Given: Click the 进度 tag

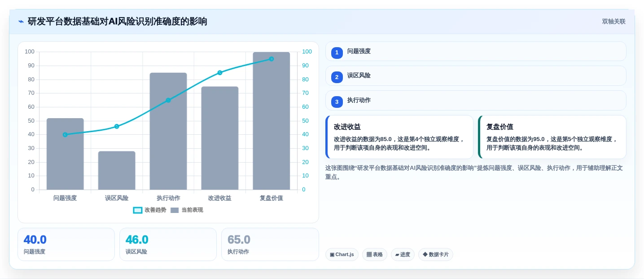Looking at the screenshot, I should 403,254.
